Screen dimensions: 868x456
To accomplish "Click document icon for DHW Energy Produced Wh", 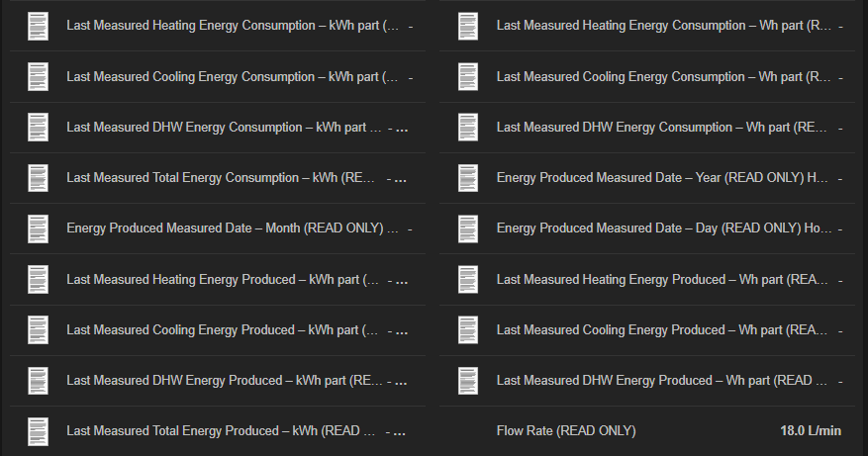I will 468,381.
